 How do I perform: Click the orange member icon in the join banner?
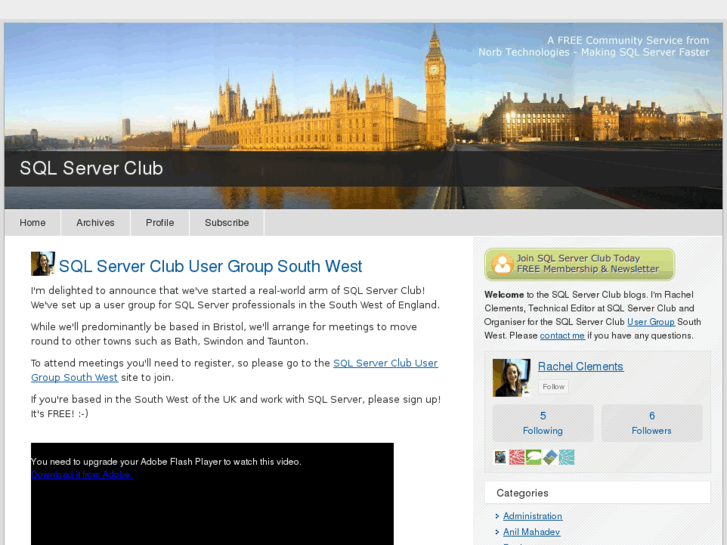pos(502,264)
